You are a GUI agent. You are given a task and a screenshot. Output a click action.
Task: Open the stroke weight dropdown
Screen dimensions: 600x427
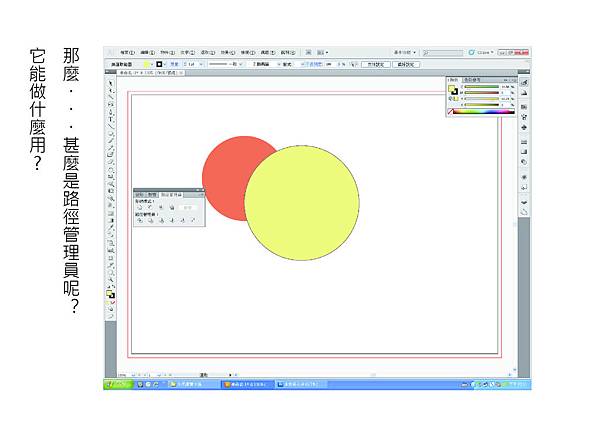coord(201,64)
